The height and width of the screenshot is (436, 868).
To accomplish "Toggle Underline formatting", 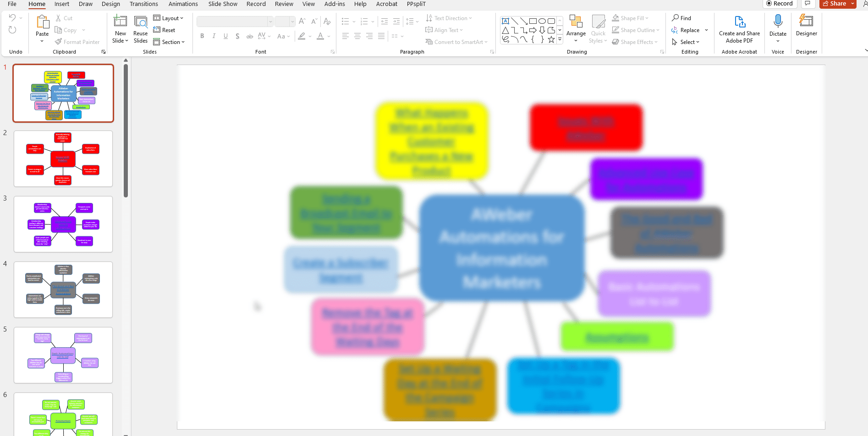I will (225, 36).
